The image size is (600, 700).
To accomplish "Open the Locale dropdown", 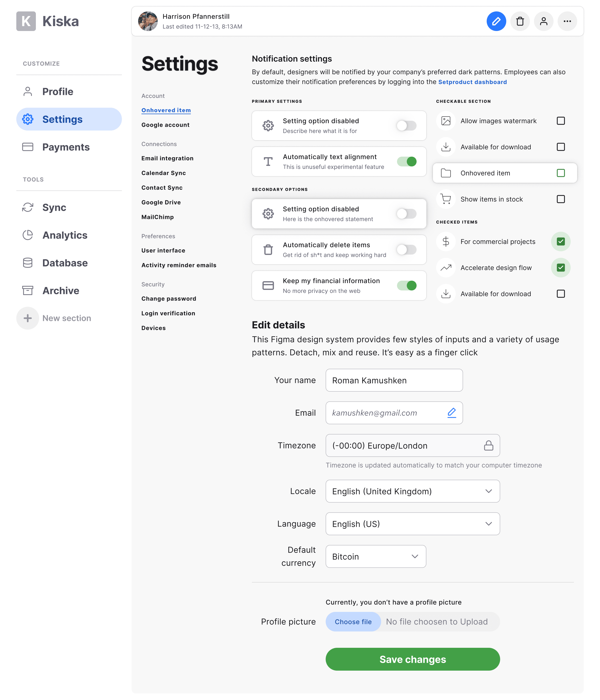I will 412,491.
